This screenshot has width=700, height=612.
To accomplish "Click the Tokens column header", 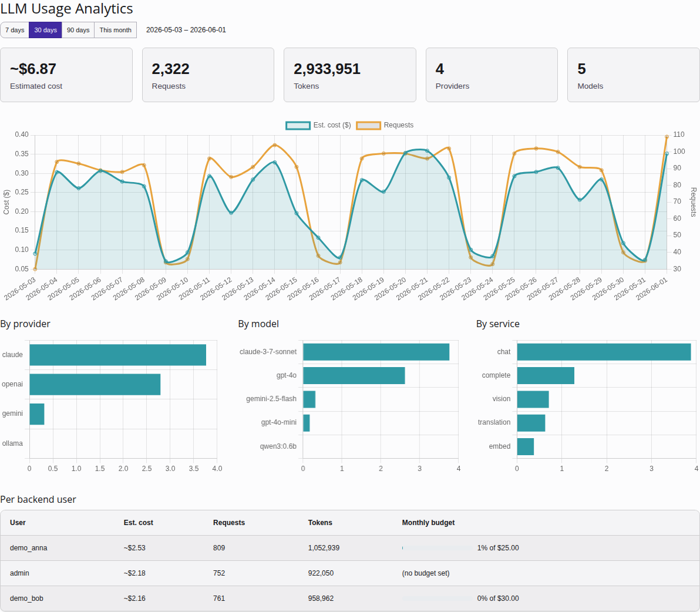I will pos(320,523).
